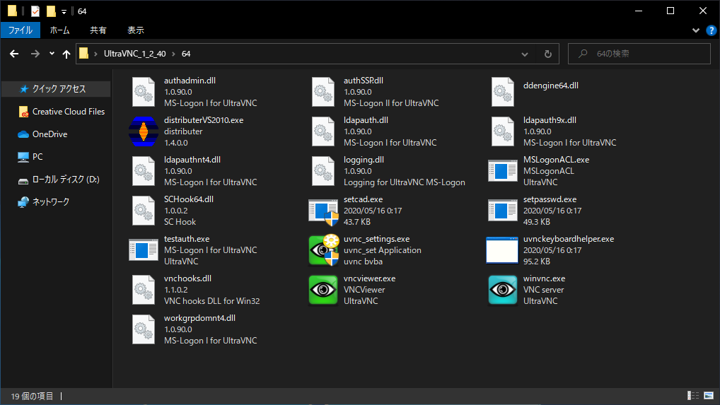Image resolution: width=720 pixels, height=405 pixels.
Task: Select the logging.dll file icon
Action: (x=323, y=171)
